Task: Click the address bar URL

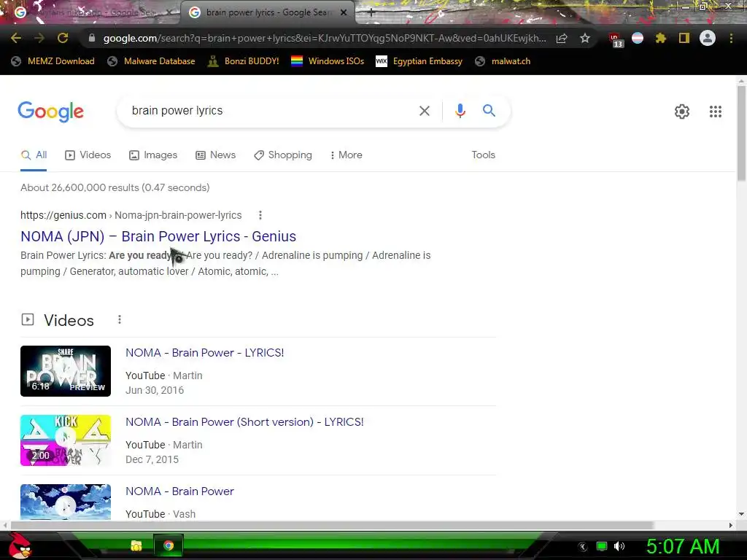Action: click(325, 38)
